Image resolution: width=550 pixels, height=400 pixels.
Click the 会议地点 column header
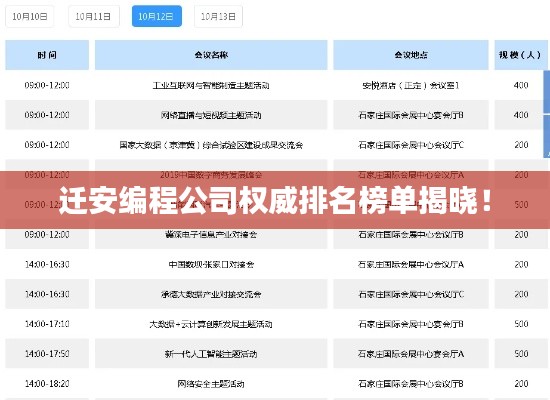[x=411, y=55]
